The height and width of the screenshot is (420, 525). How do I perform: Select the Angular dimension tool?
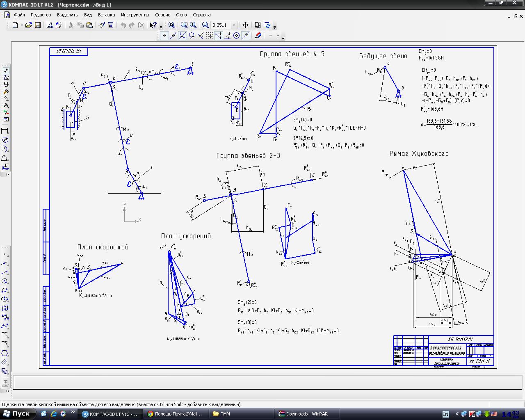(x=5, y=158)
